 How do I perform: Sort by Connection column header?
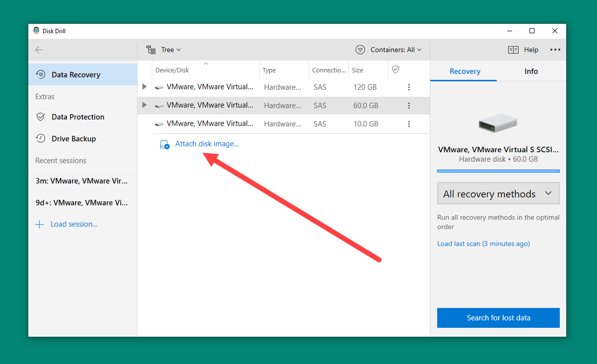329,70
